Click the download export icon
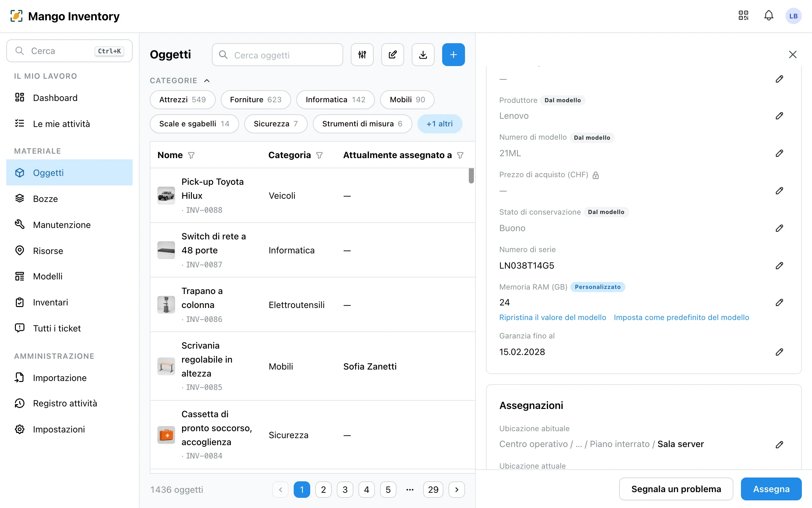Image resolution: width=812 pixels, height=508 pixels. (x=423, y=54)
